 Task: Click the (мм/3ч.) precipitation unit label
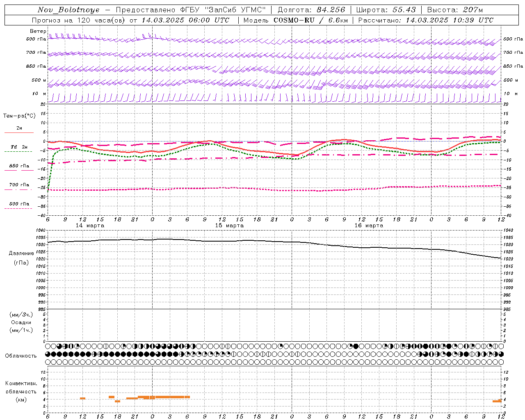click(21, 315)
